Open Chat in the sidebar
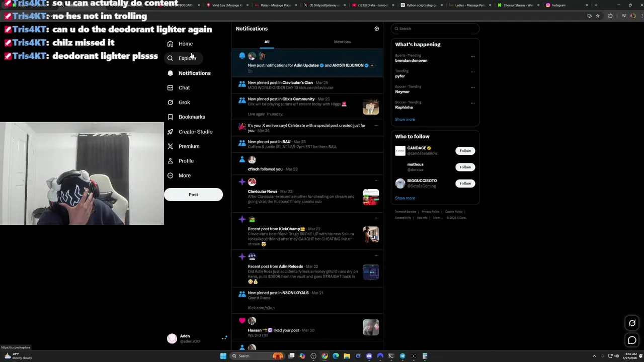Image resolution: width=644 pixels, height=362 pixels. pos(179,87)
